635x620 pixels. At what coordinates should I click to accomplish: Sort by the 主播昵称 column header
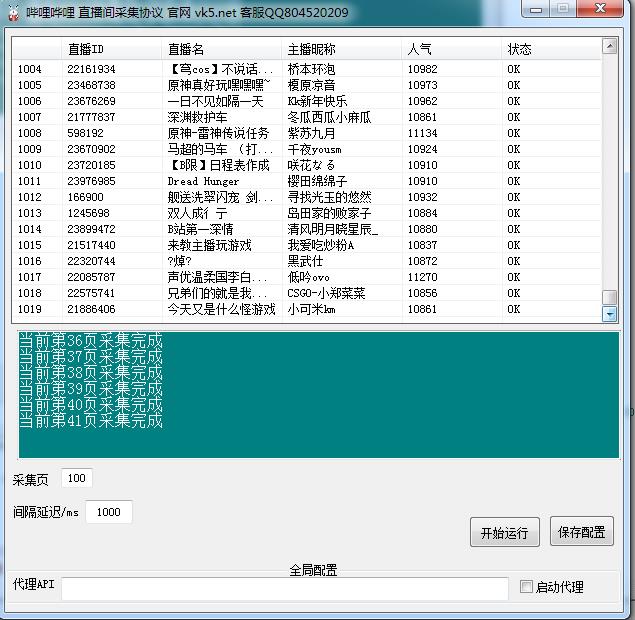point(341,49)
